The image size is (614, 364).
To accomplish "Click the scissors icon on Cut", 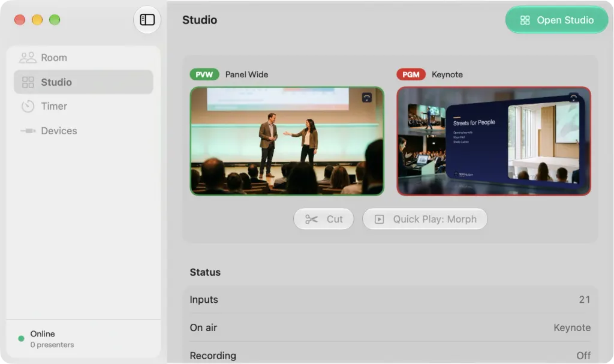I will 311,219.
